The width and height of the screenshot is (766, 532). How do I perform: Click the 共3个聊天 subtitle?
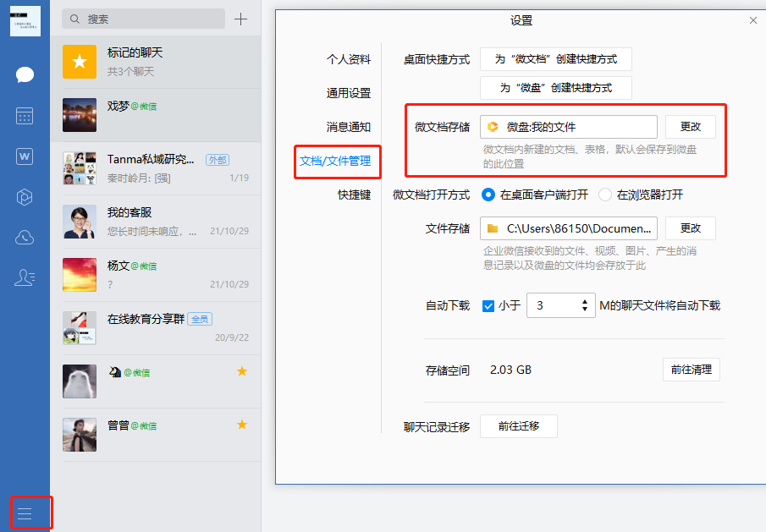(x=130, y=72)
